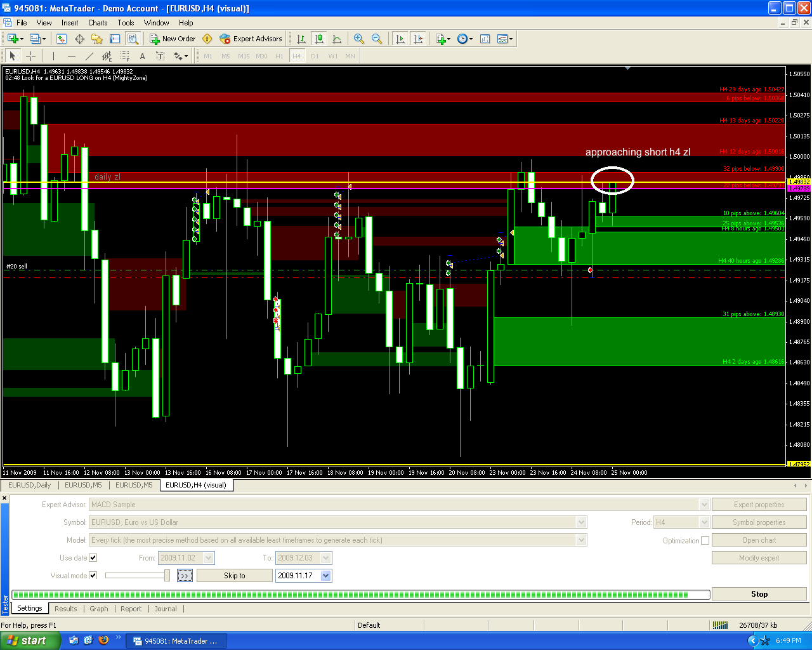The width and height of the screenshot is (812, 650).
Task: Click the MetaTrader taskbar button
Action: [x=176, y=641]
